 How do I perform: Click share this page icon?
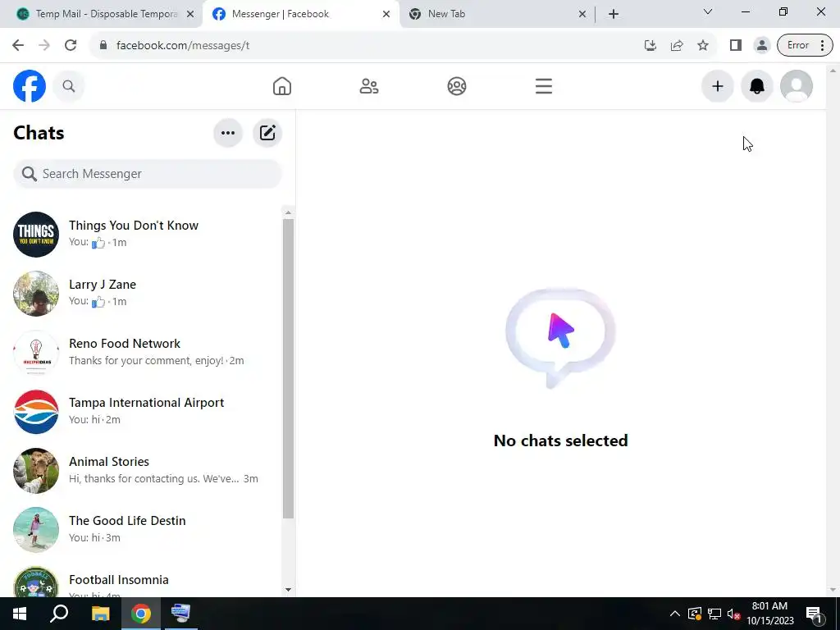pyautogui.click(x=677, y=46)
